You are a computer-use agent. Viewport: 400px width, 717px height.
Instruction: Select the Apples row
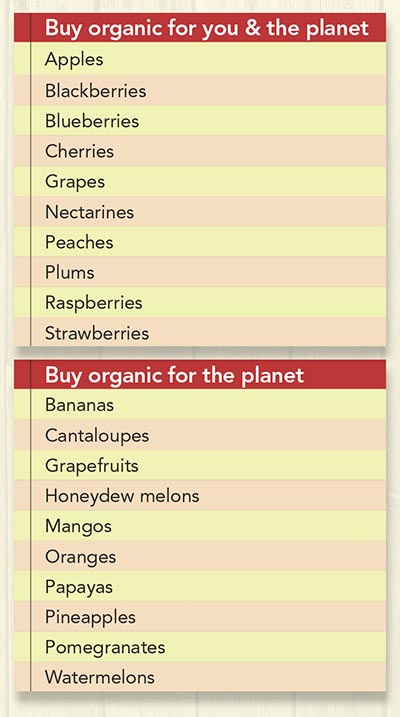pos(200,59)
